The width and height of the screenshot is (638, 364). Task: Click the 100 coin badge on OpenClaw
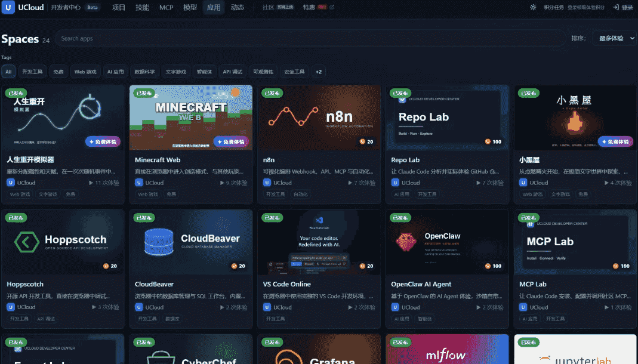[493, 266]
